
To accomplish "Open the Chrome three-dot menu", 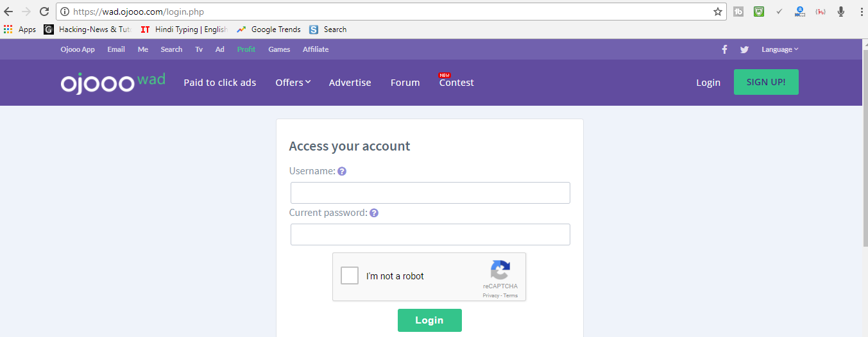I will click(860, 12).
